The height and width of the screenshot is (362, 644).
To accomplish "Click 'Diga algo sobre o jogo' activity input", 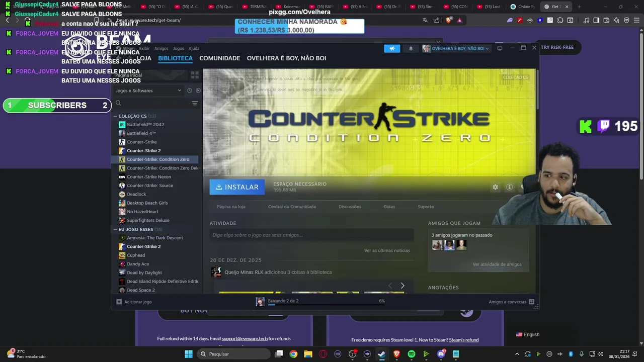I will [x=311, y=235].
